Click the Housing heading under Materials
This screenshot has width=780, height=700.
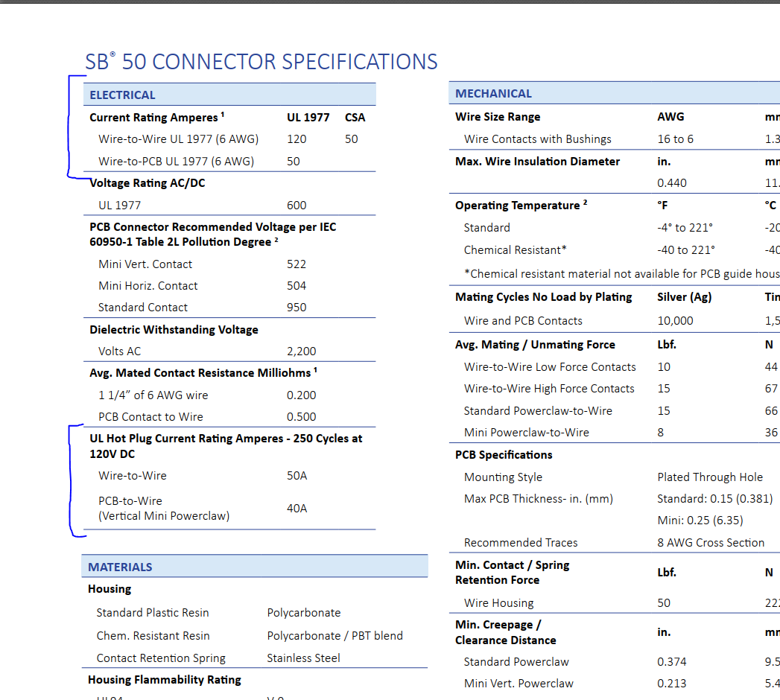[110, 589]
